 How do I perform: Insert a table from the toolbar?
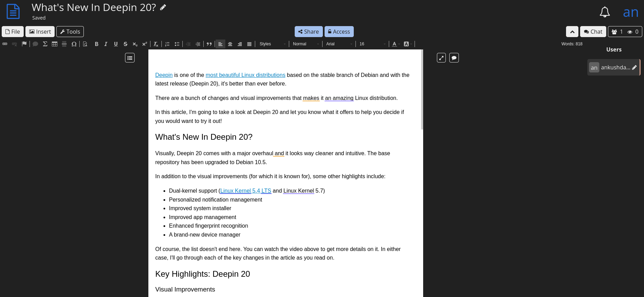[55, 44]
